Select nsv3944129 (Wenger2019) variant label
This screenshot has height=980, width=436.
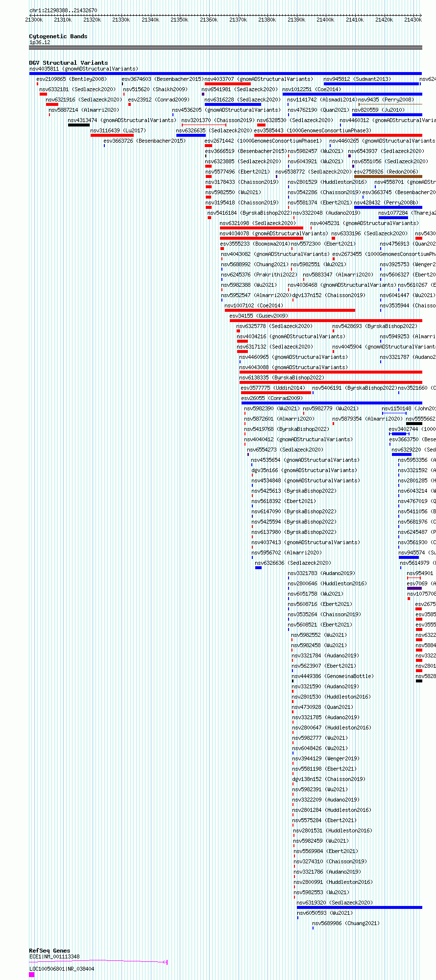tap(326, 759)
